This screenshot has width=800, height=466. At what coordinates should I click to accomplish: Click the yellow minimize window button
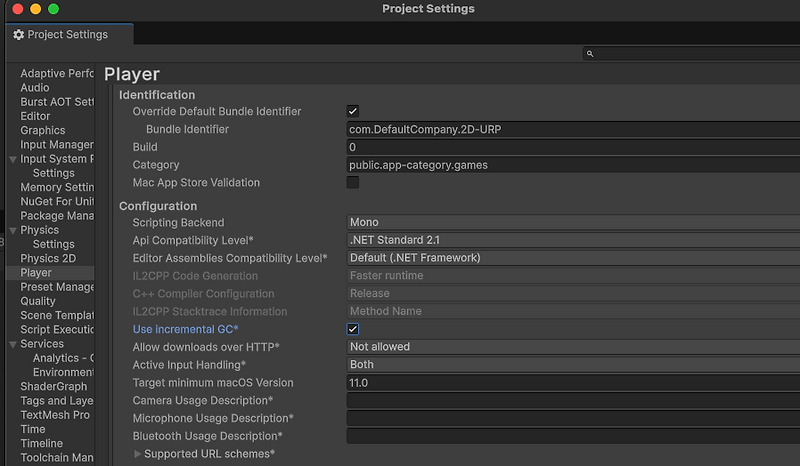click(35, 9)
